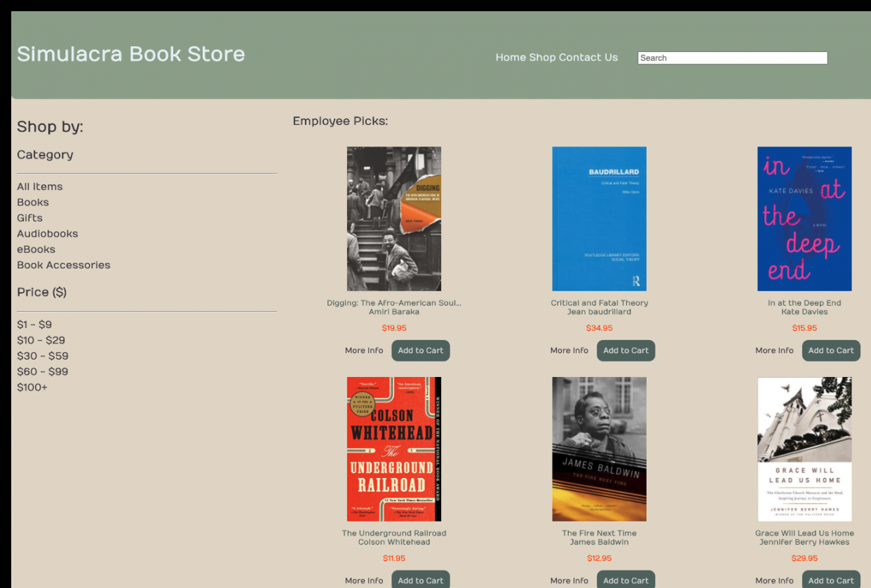This screenshot has height=588, width=871.
Task: Click the $15.95 price
Action: pos(804,328)
